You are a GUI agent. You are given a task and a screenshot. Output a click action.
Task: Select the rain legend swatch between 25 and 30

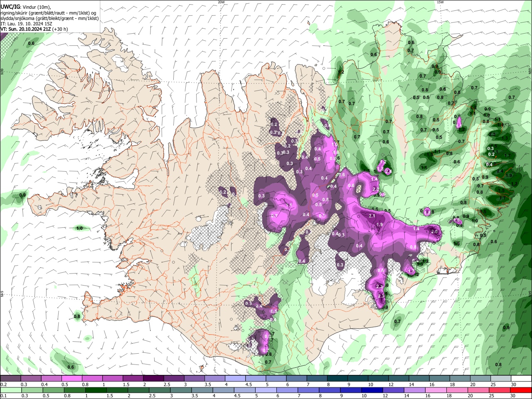pyautogui.click(x=500, y=390)
